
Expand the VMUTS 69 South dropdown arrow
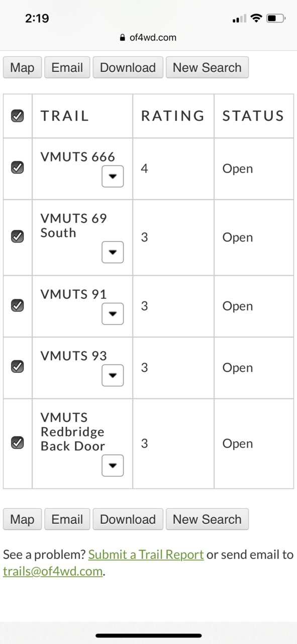click(x=113, y=252)
